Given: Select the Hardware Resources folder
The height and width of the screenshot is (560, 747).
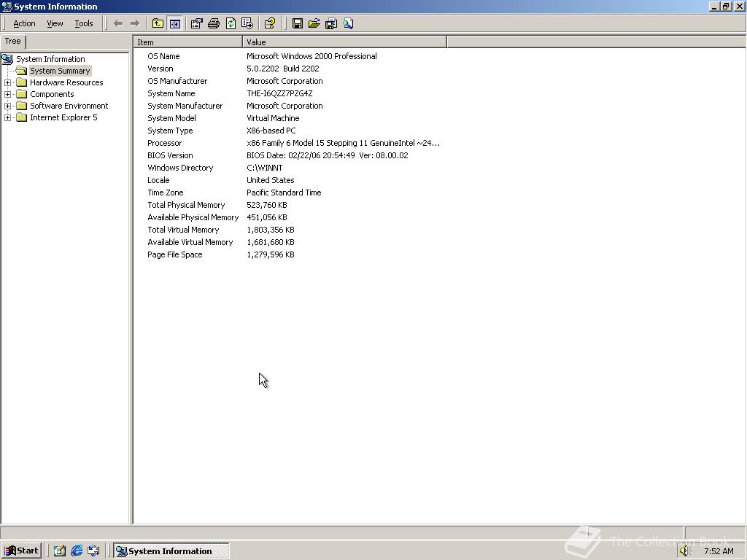Looking at the screenshot, I should coord(66,82).
